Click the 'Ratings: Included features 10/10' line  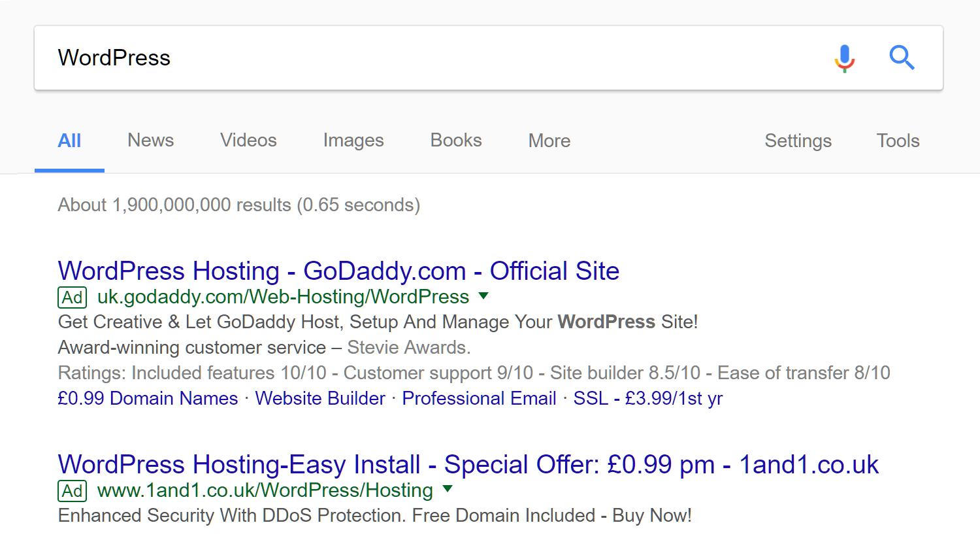[x=474, y=373]
